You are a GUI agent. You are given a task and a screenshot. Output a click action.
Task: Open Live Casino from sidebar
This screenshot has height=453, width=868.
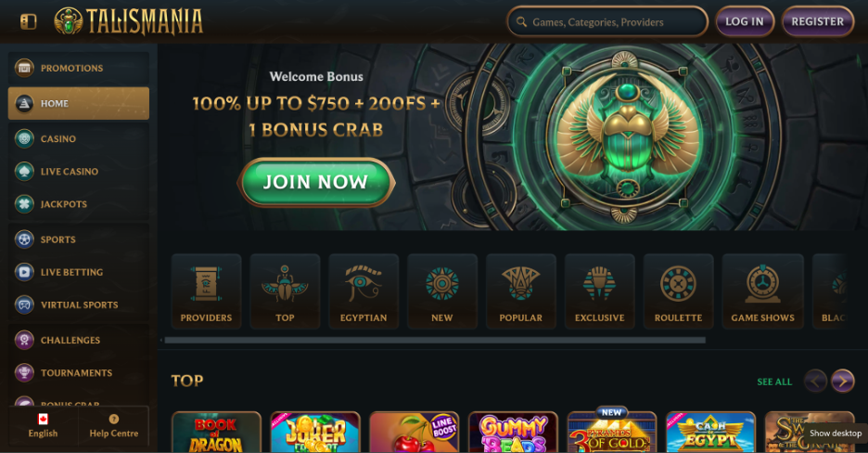tap(79, 172)
